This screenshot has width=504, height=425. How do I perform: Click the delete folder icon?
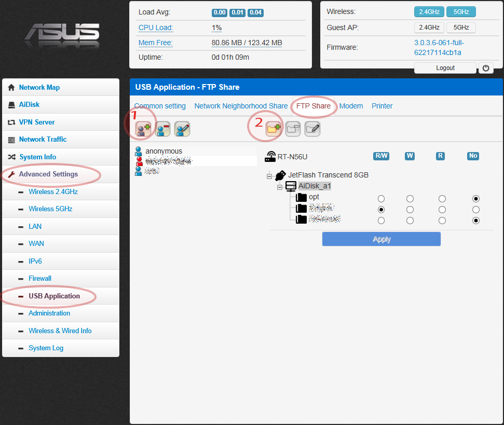click(x=293, y=130)
